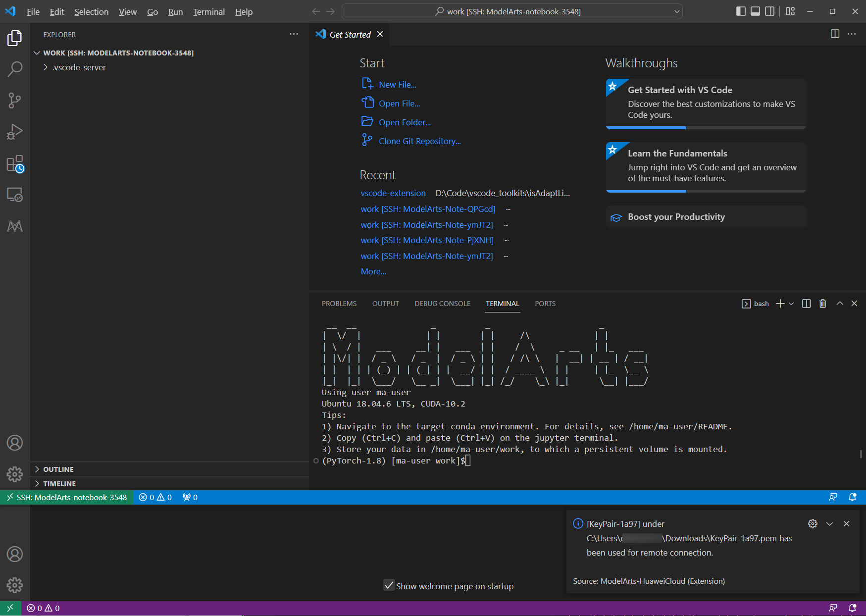Switch to PROBLEMS panel tab
This screenshot has width=866, height=616.
pos(339,304)
